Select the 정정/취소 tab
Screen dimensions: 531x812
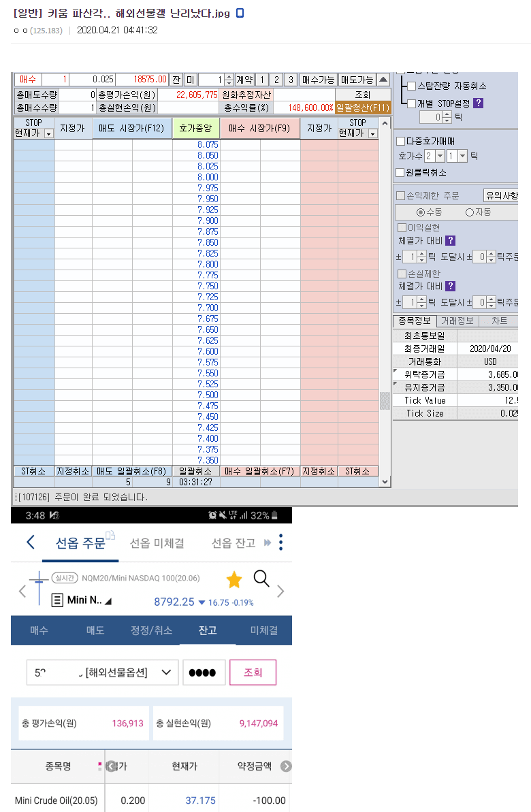pos(151,630)
